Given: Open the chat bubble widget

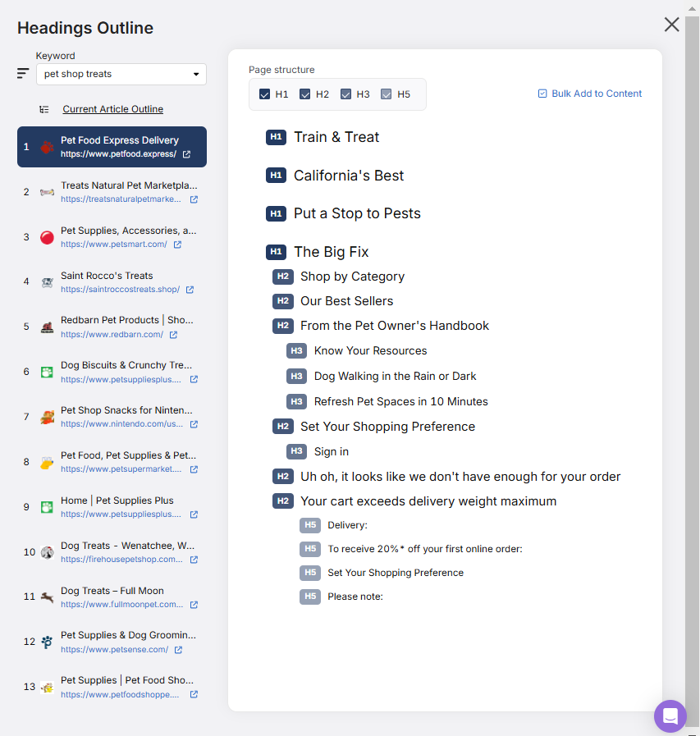Looking at the screenshot, I should pos(670,715).
